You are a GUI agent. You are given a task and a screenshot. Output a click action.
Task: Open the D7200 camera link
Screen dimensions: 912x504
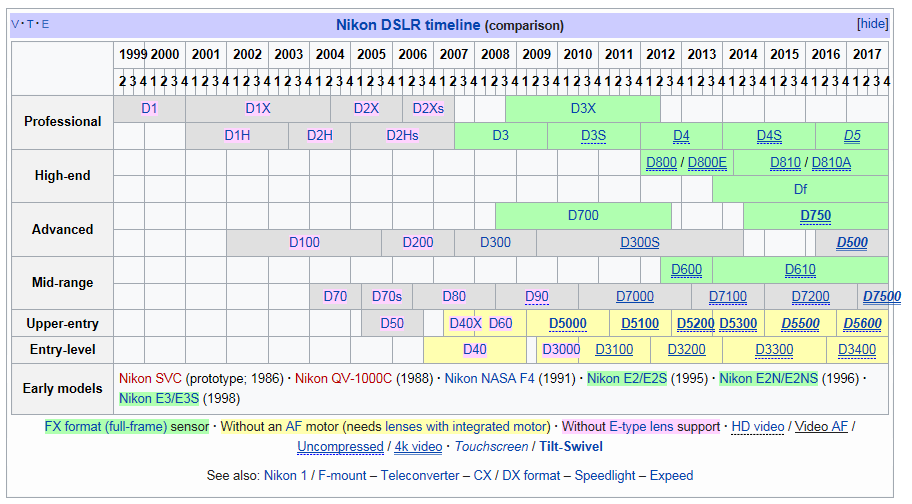point(810,296)
